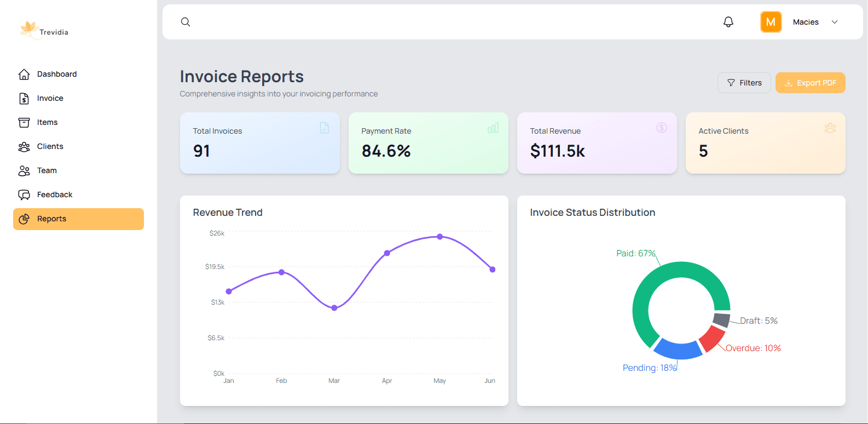Click the orange M user avatar
This screenshot has width=868, height=424.
771,22
